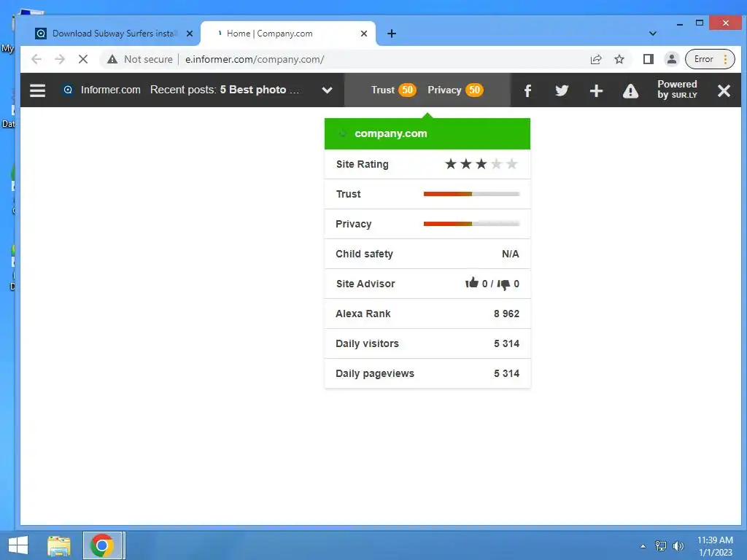Stop loading the page
The width and height of the screenshot is (747, 560).
(83, 60)
